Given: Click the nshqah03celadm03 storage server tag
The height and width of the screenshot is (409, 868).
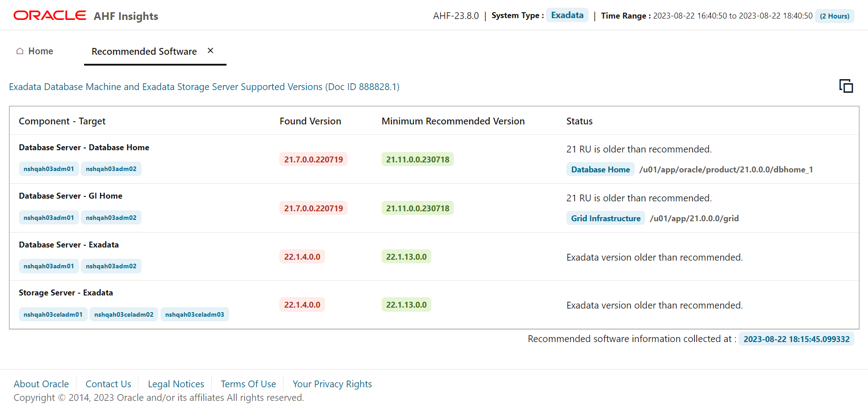Looking at the screenshot, I should click(x=195, y=314).
